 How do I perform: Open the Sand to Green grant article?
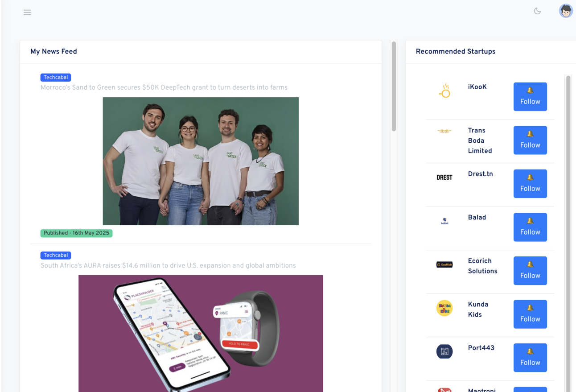[x=164, y=87]
